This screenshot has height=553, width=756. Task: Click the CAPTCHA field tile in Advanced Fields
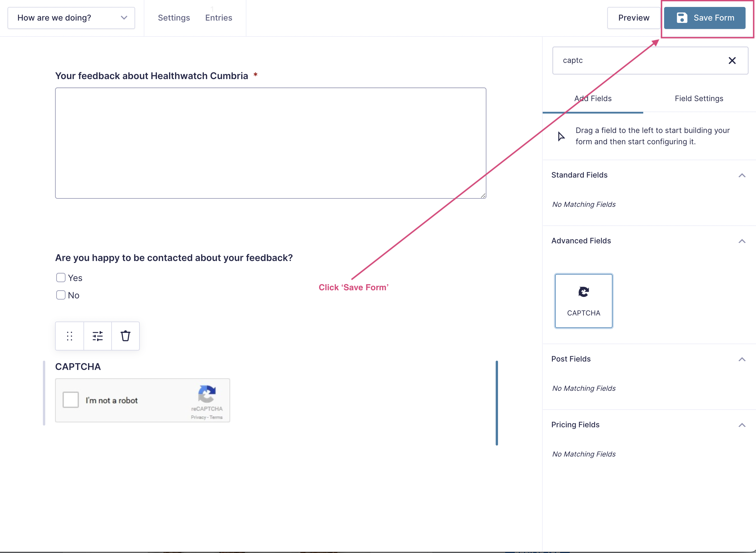click(x=583, y=301)
